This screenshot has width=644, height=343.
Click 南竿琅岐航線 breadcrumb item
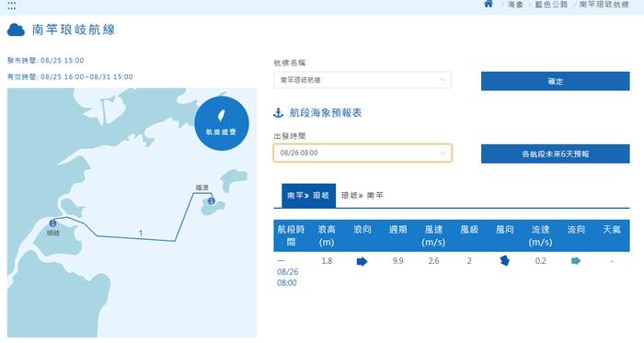[604, 5]
